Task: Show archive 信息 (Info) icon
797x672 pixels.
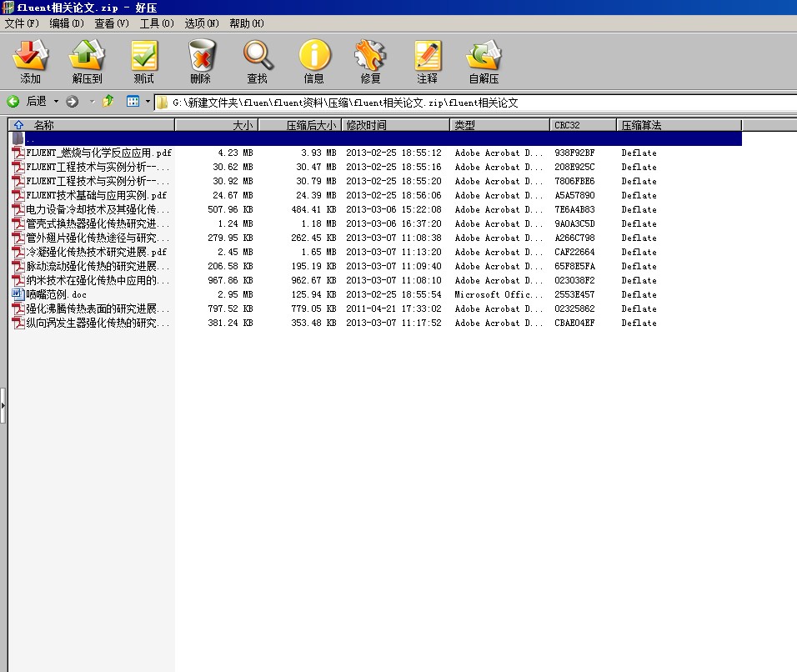Action: pos(313,61)
